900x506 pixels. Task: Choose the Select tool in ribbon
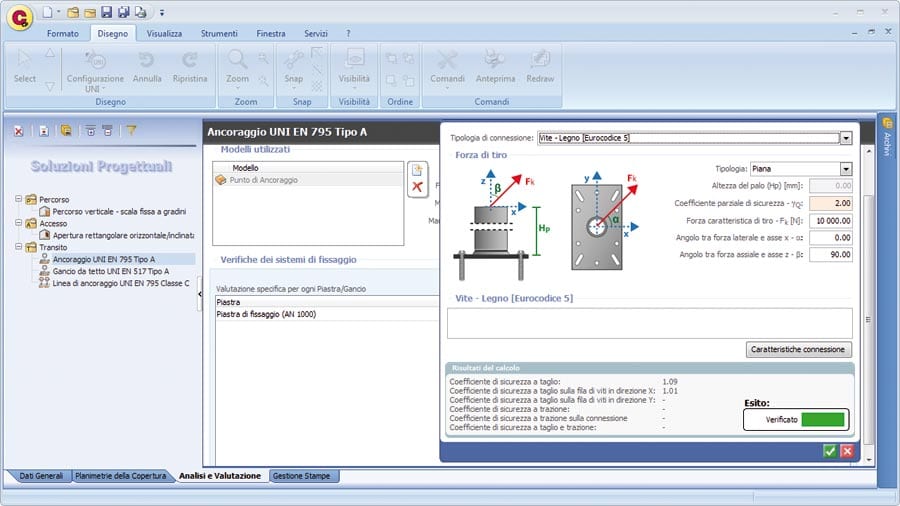(25, 68)
